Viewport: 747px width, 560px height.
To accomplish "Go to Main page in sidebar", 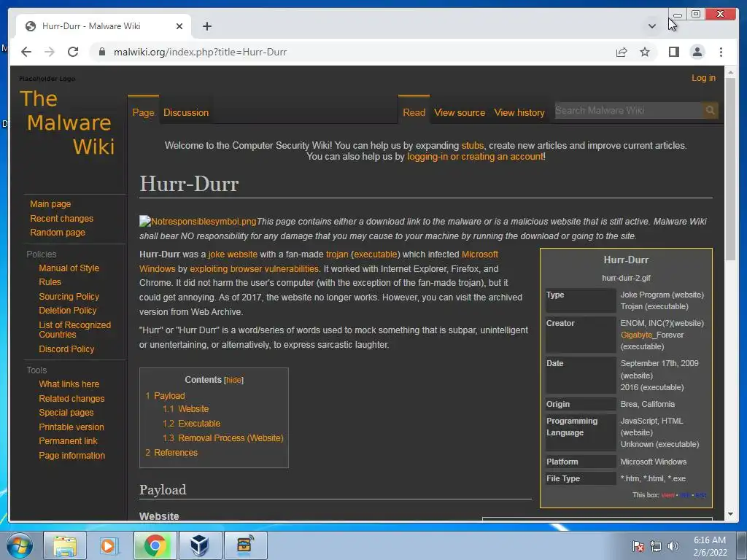I will click(x=50, y=204).
